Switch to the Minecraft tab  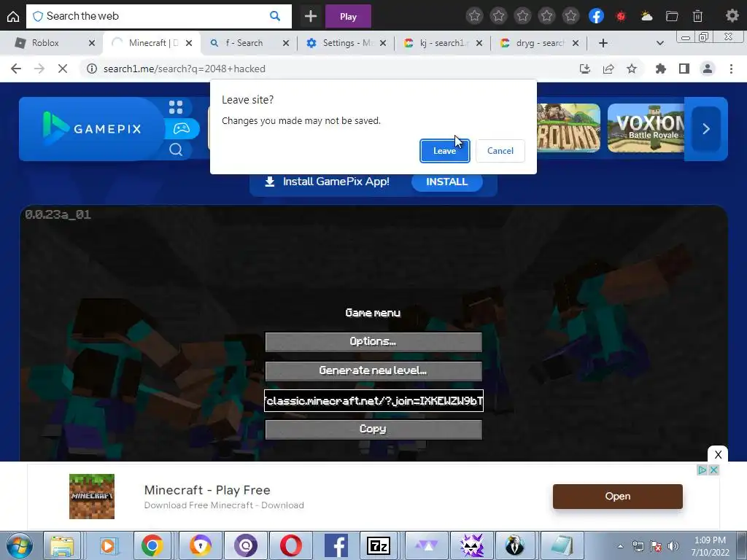pyautogui.click(x=152, y=43)
